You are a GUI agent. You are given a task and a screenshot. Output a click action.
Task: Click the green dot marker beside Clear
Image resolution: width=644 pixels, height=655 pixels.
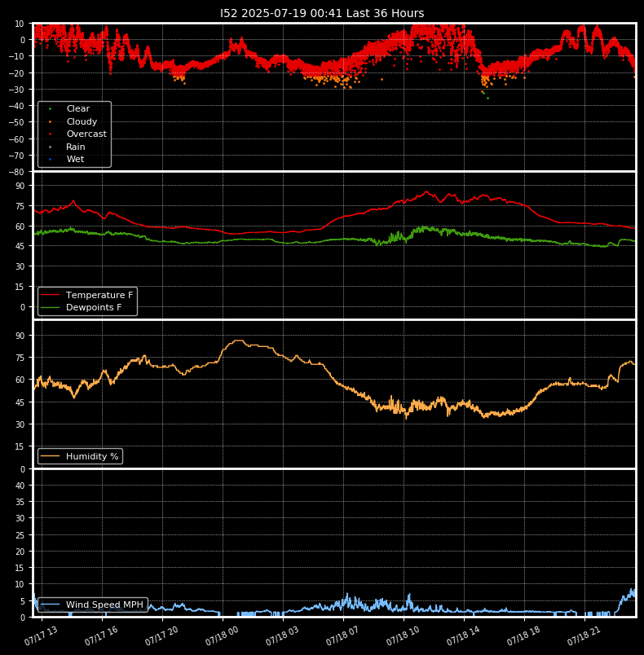pyautogui.click(x=51, y=109)
